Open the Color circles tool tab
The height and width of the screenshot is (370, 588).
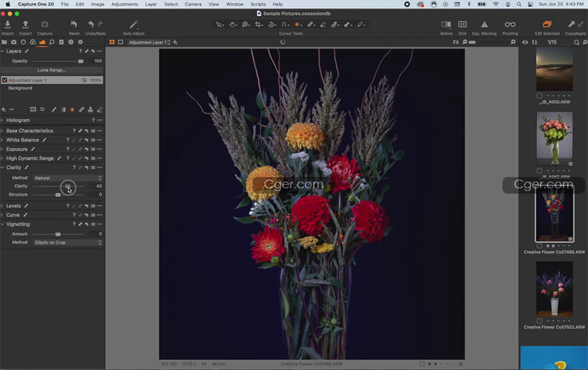(x=33, y=42)
